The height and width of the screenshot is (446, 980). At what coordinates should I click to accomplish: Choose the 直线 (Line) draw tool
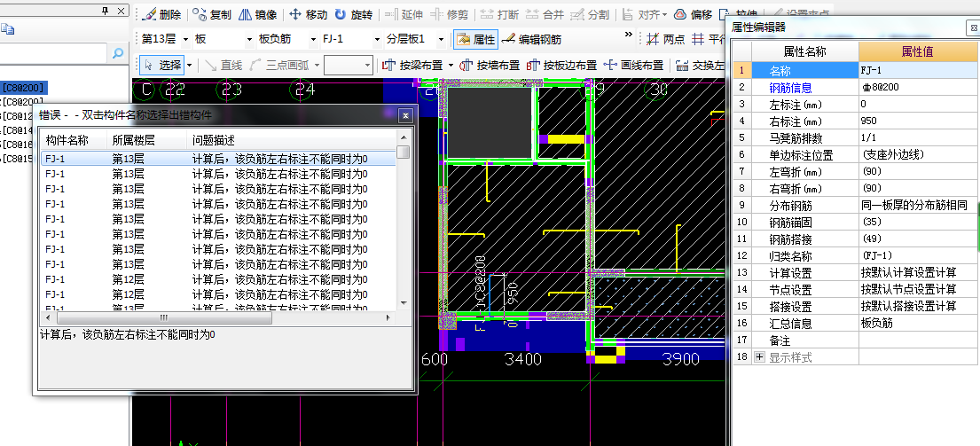pos(223,65)
